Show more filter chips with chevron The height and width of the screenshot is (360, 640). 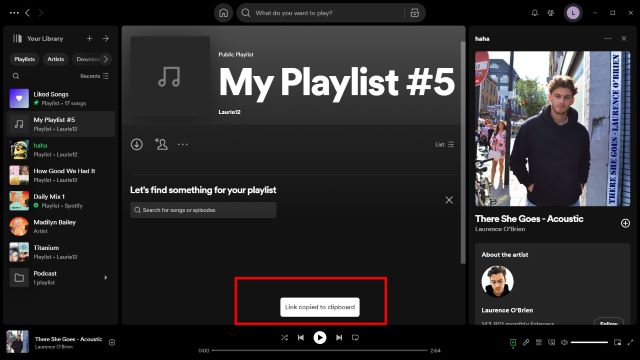point(106,59)
